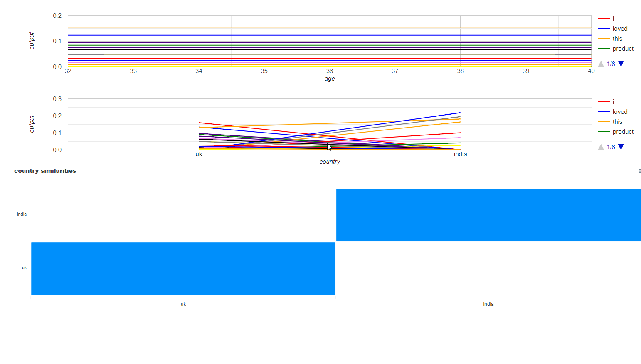Click the '1/6' page indicator on the country chart
The image size is (641, 364).
[x=611, y=147]
